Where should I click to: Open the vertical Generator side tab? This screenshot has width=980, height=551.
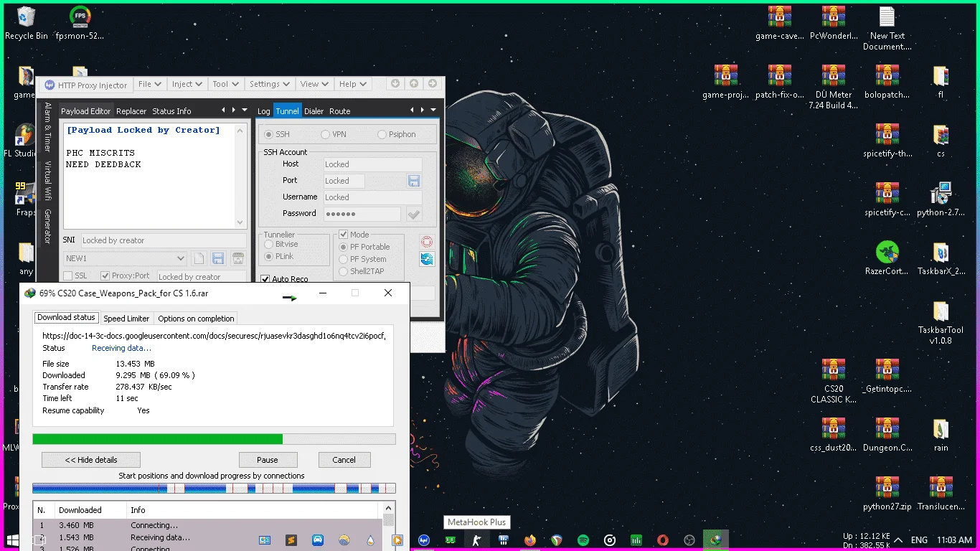tap(48, 227)
